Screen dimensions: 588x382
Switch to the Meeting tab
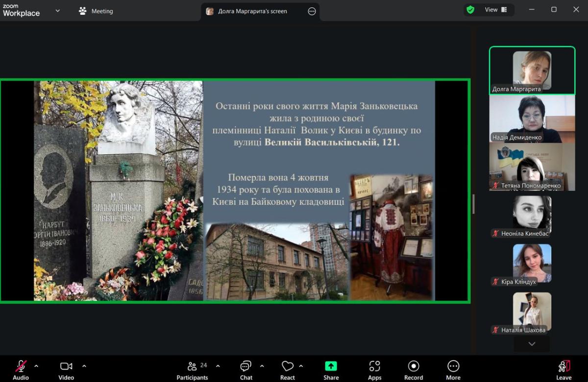click(x=96, y=11)
